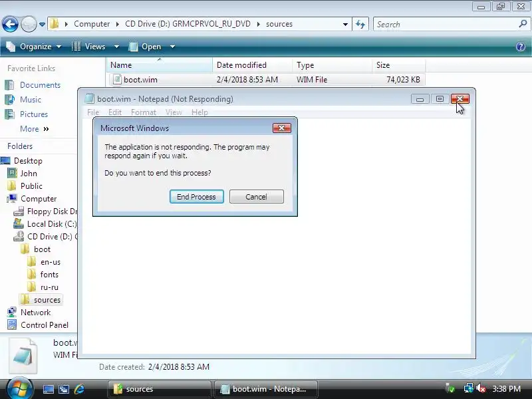
Task: Click the blue Help icon in Explorer
Action: (x=521, y=47)
